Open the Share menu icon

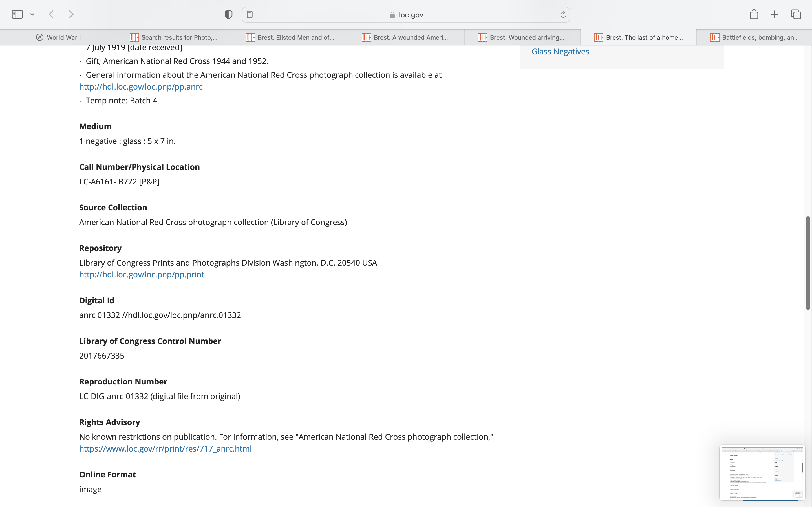[x=754, y=14]
